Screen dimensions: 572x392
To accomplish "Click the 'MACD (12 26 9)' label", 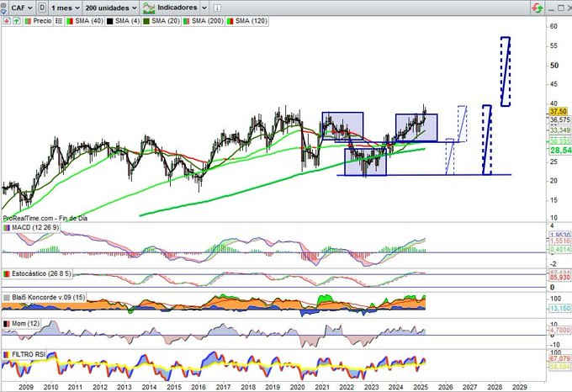I will [x=35, y=227].
